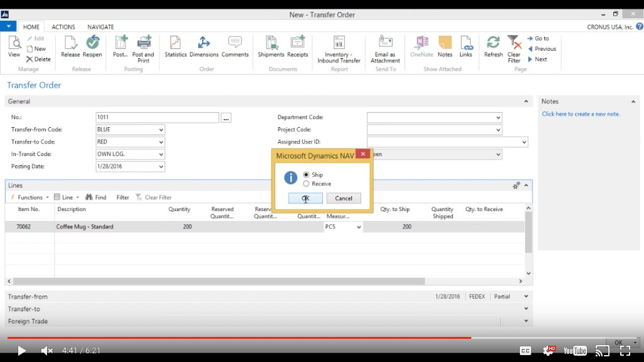Screen dimensions: 644x362
Task: Click the lines horizontal scrollbar
Action: (x=219, y=281)
